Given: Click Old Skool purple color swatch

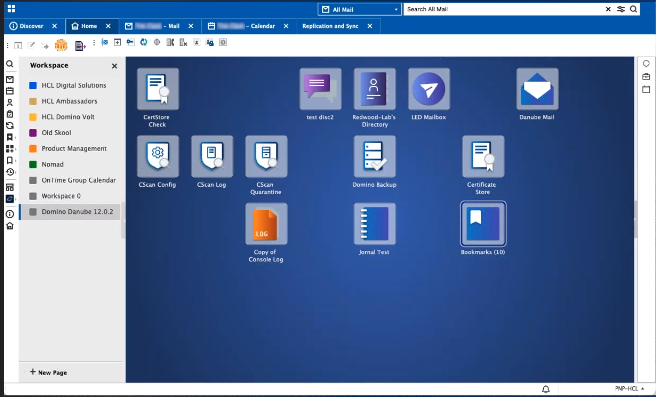Looking at the screenshot, I should coord(33,133).
